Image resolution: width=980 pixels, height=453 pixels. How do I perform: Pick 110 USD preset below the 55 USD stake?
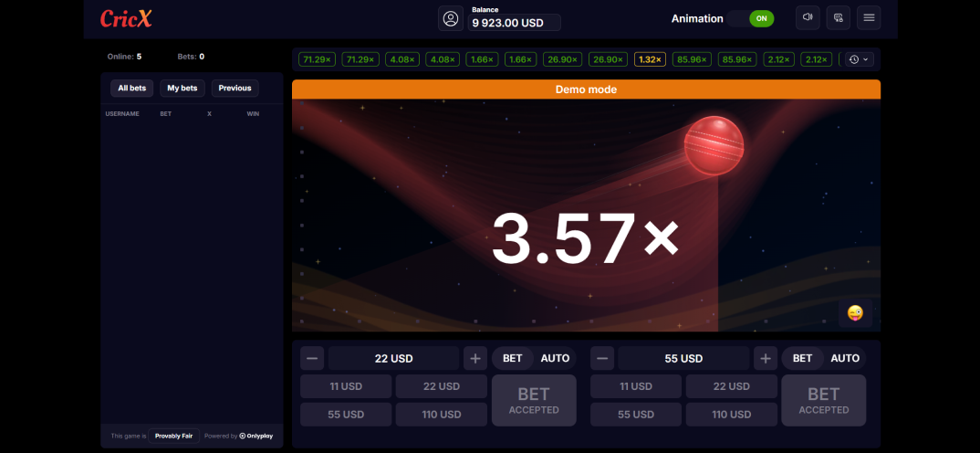[731, 415]
